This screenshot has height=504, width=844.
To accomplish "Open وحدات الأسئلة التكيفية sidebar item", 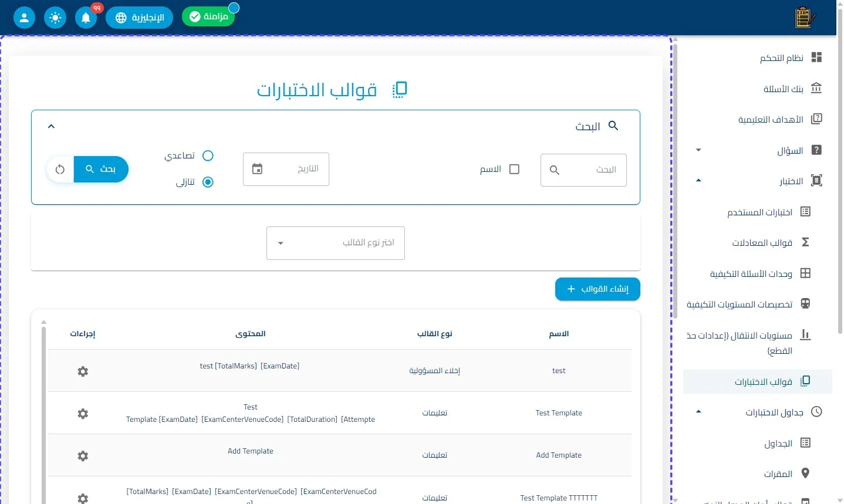I will (x=758, y=273).
